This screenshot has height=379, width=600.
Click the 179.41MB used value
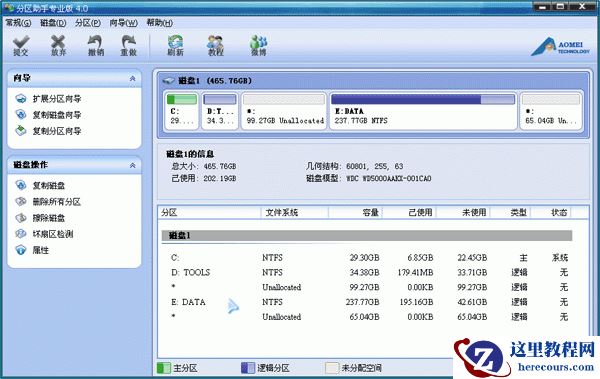point(415,273)
